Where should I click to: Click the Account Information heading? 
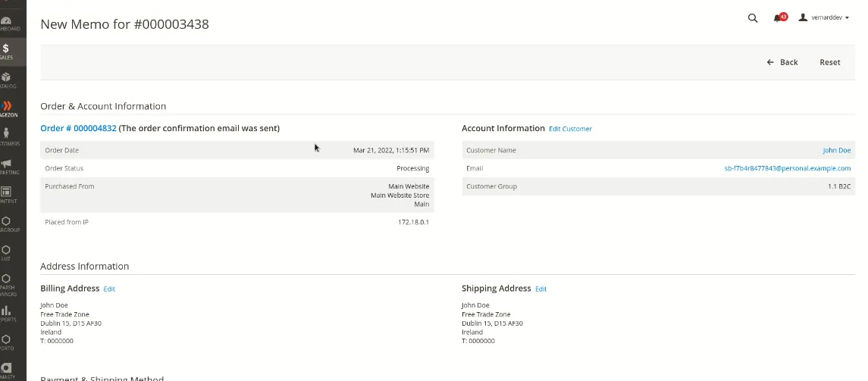point(503,128)
